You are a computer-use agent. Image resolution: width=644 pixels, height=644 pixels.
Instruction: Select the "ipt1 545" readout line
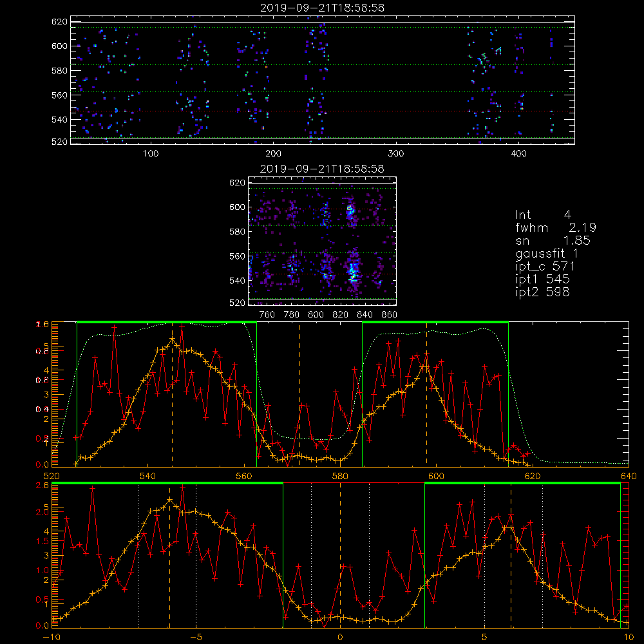542,279
